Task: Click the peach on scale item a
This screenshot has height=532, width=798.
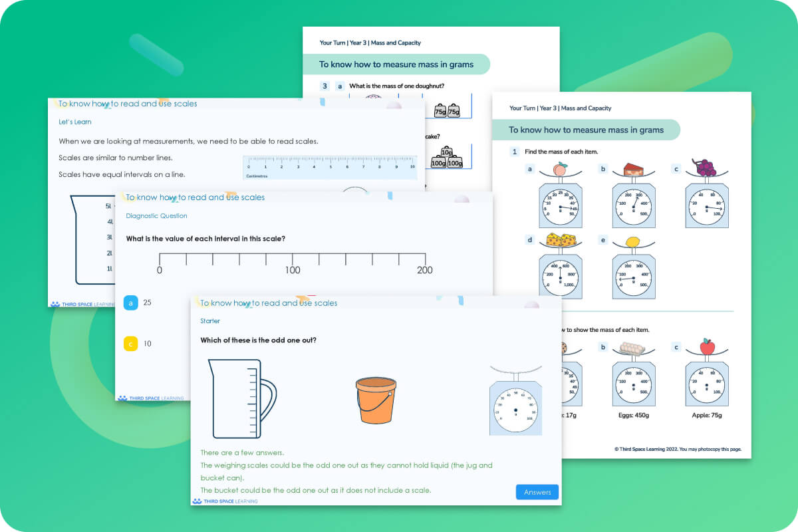Action: click(561, 171)
